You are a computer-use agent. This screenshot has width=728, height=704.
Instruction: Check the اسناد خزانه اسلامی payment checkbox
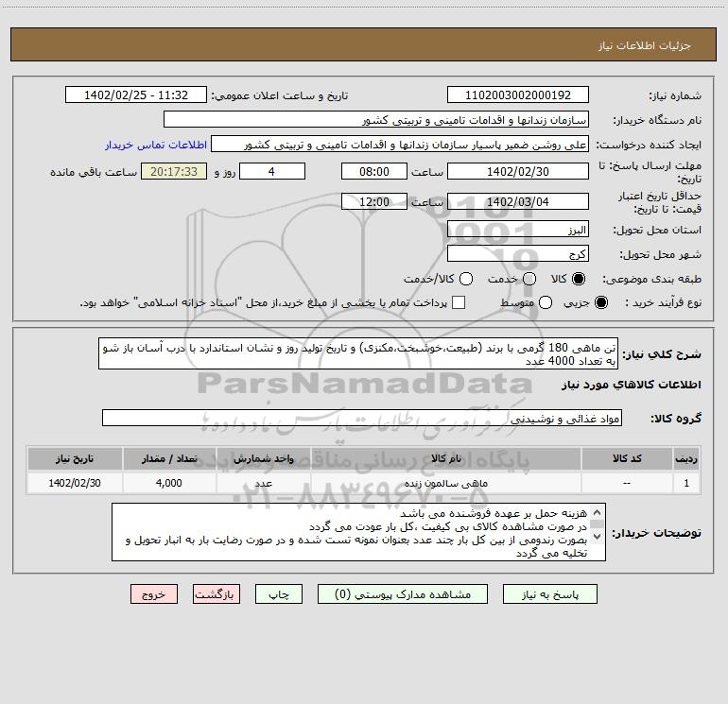coord(459,302)
